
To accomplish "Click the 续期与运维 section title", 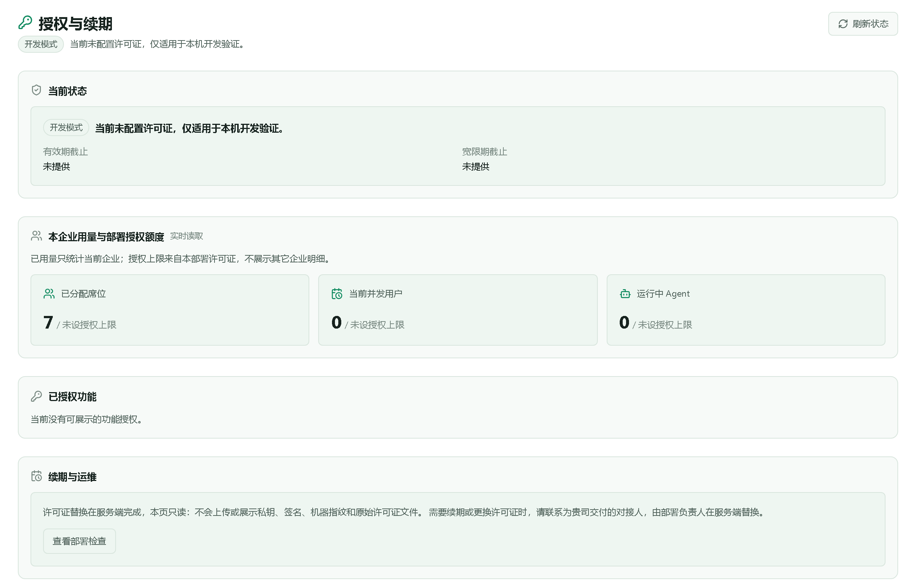I will point(72,477).
